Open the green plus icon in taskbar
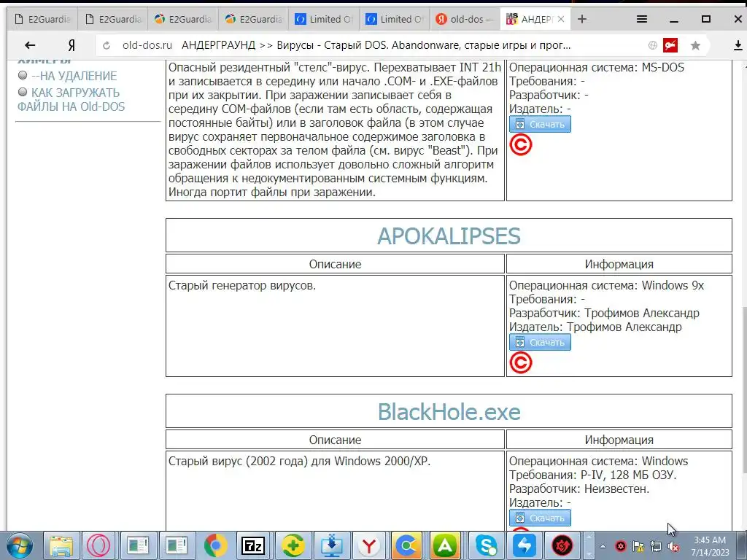The height and width of the screenshot is (560, 747). [x=293, y=545]
